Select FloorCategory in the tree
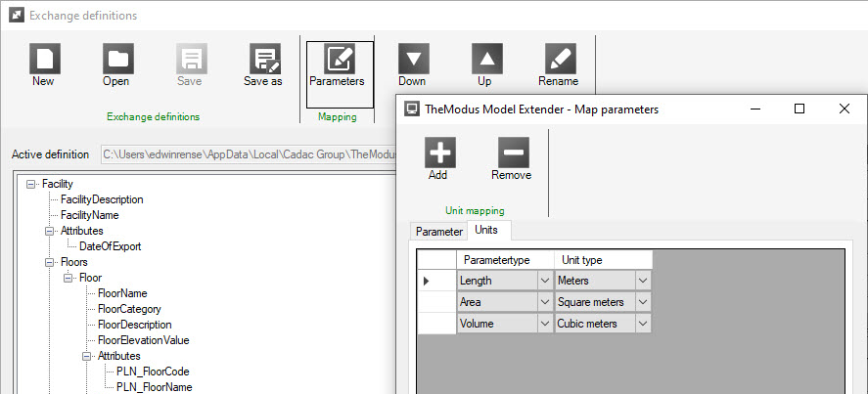The width and height of the screenshot is (868, 394). coord(129,309)
